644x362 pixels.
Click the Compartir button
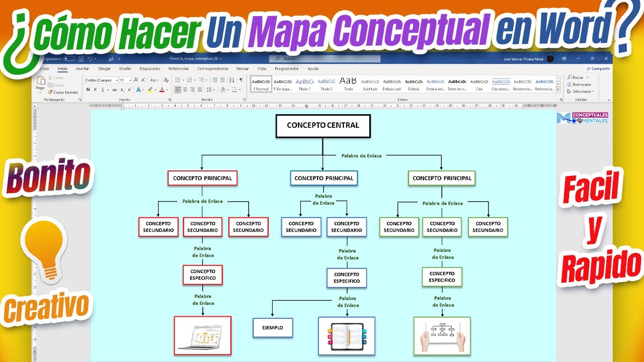(x=598, y=68)
